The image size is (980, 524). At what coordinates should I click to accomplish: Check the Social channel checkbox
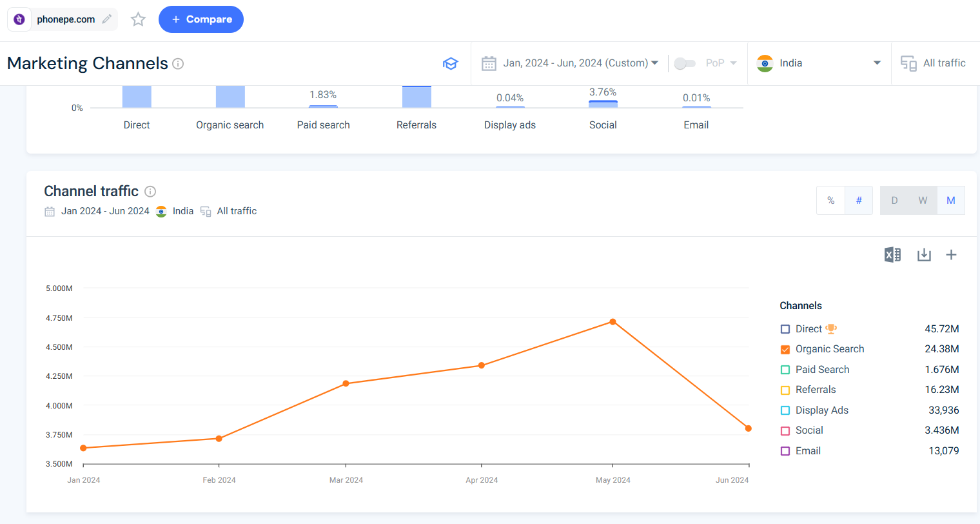[785, 430]
